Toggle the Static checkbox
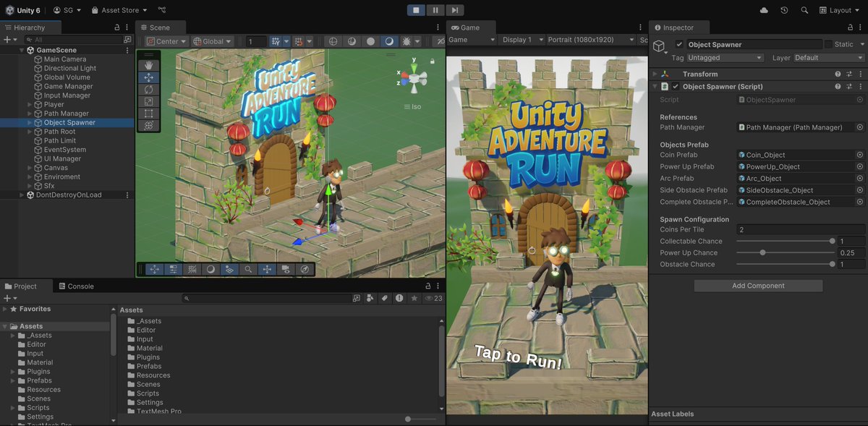 tap(828, 45)
